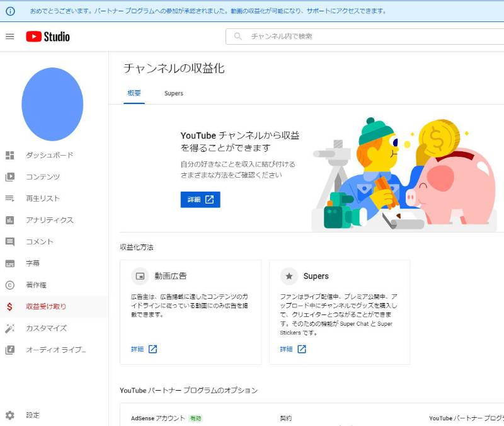Click the YouTube Studio logo
This screenshot has height=426, width=504.
pyautogui.click(x=48, y=37)
